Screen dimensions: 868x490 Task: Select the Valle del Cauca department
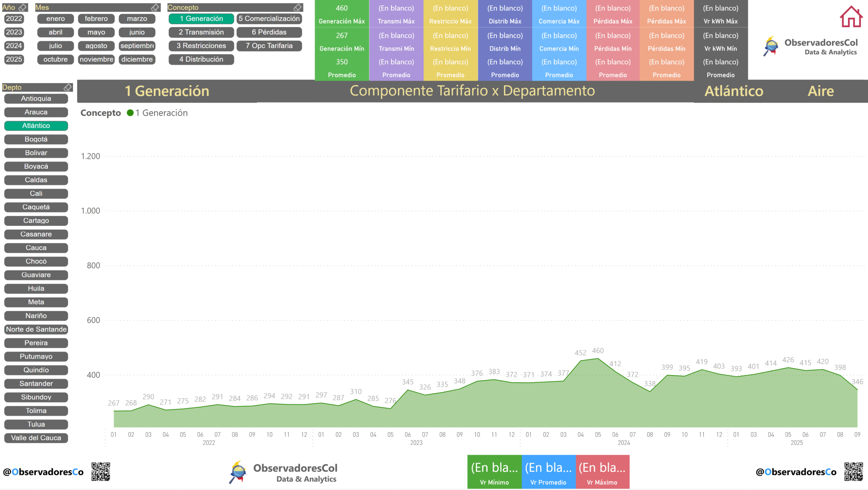[36, 438]
